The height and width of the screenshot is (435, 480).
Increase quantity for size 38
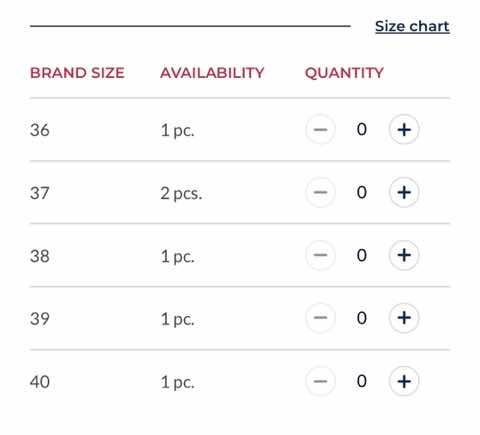[404, 255]
